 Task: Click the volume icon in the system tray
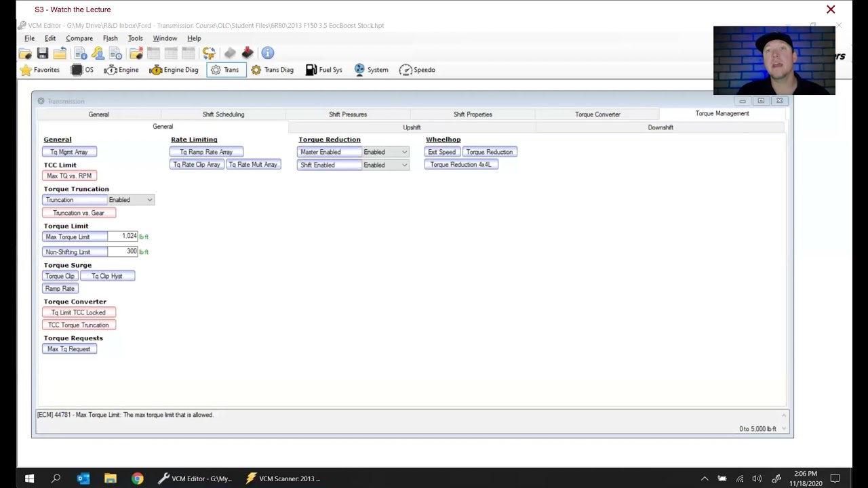(x=757, y=479)
